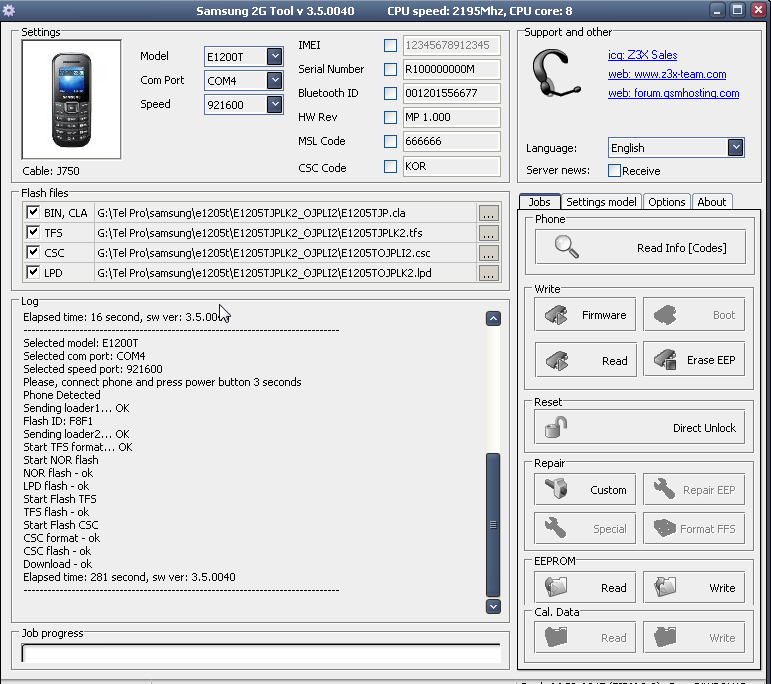Click the Bluetooth ID field
The image size is (771, 684).
point(451,93)
